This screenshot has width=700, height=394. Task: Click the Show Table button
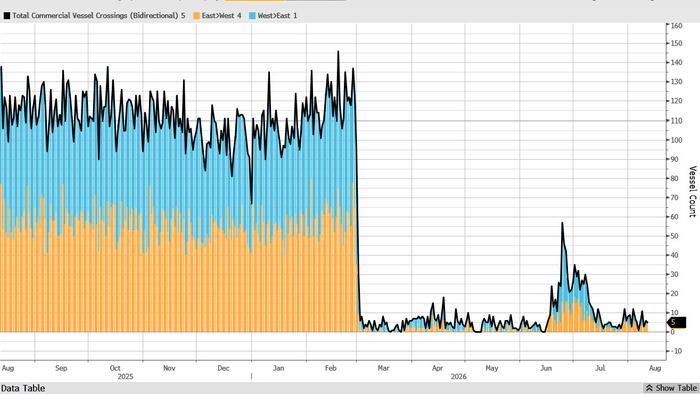coord(671,388)
